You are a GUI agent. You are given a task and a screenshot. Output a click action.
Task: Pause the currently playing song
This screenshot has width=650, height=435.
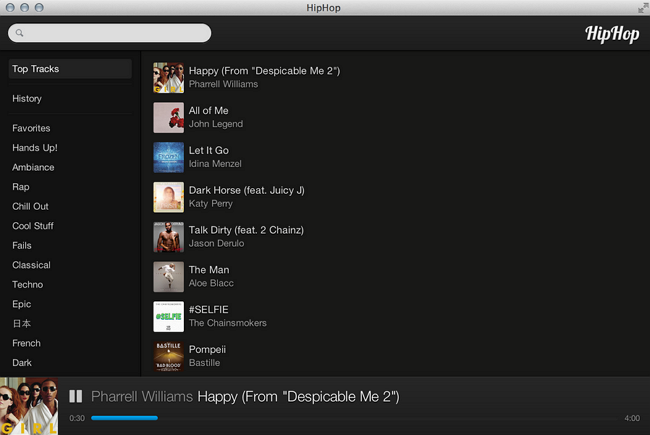coord(76,397)
